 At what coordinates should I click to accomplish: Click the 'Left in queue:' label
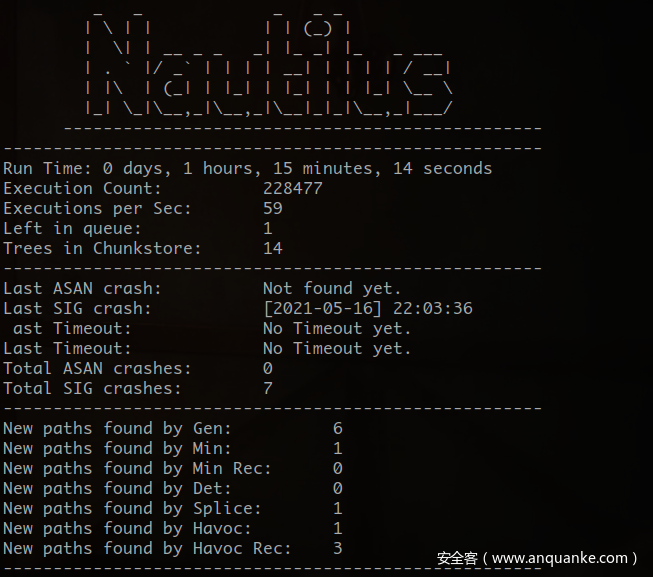[x=72, y=229]
